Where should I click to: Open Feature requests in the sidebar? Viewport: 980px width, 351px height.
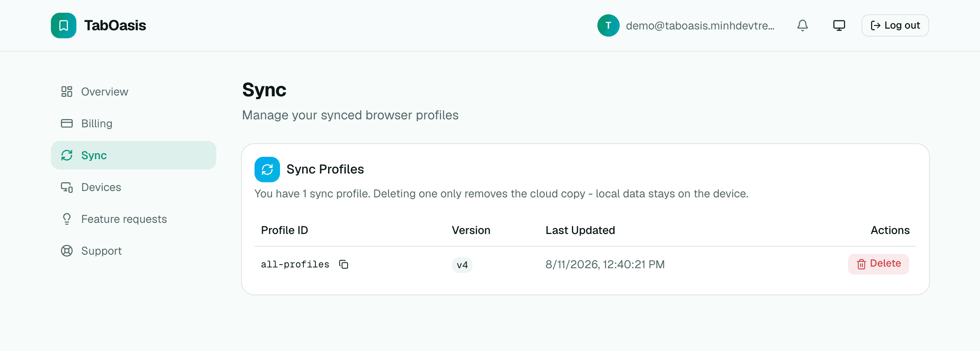(134, 219)
